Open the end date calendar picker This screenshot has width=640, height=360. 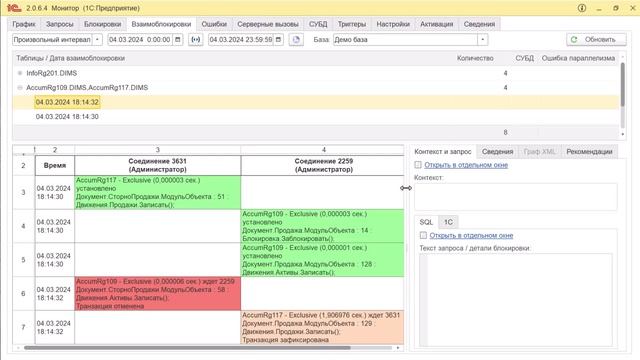point(278,40)
